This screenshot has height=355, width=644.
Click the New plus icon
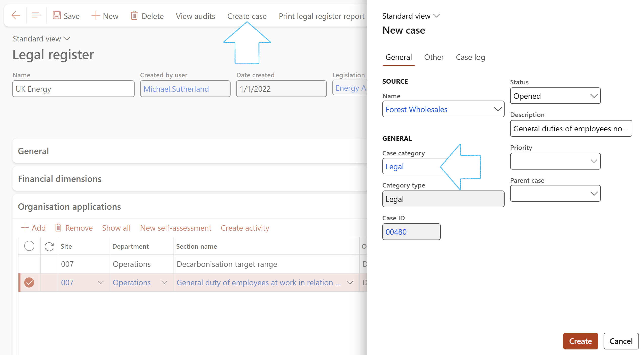pyautogui.click(x=96, y=16)
